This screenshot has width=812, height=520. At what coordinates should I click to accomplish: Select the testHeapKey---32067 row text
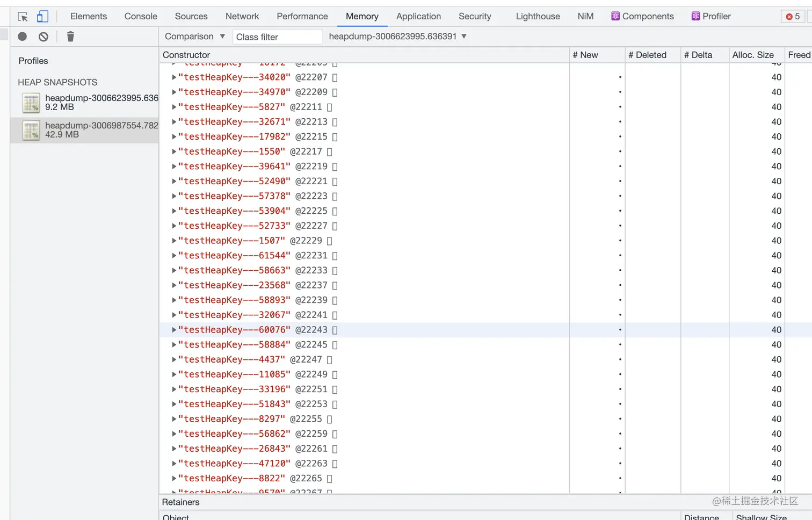(234, 315)
